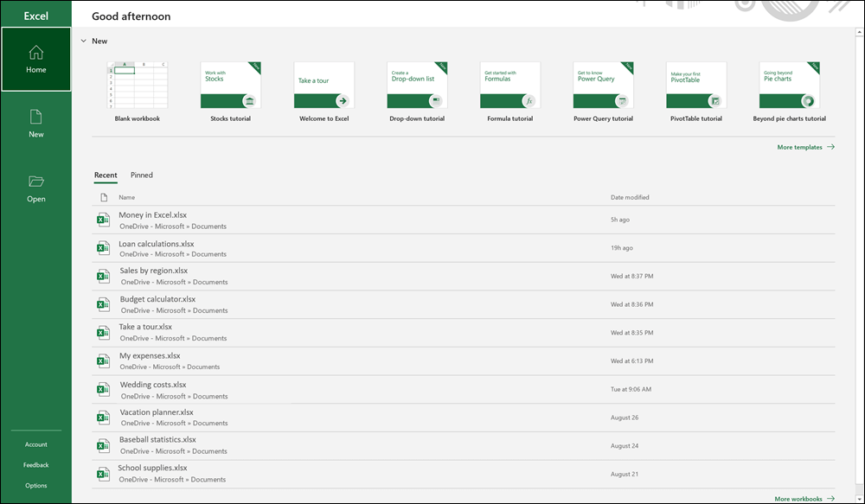The height and width of the screenshot is (504, 865).
Task: Open School supplies.xlsx file name
Action: 153,469
